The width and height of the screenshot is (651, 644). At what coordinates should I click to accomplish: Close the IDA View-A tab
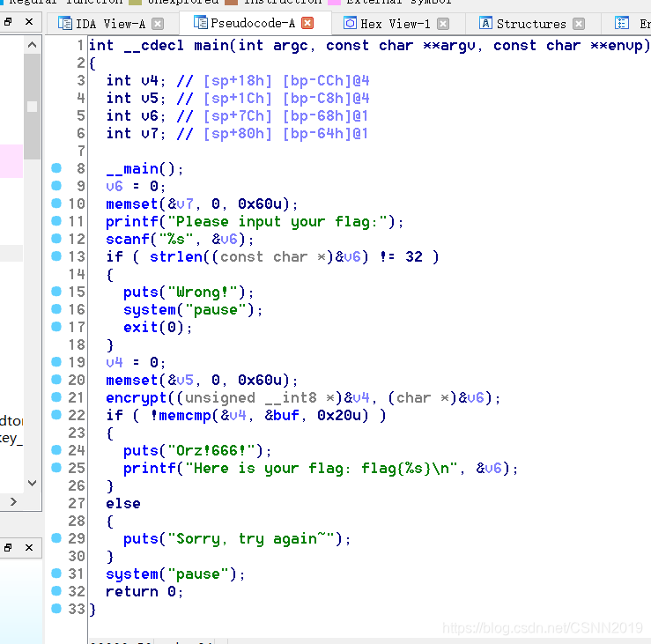(158, 24)
